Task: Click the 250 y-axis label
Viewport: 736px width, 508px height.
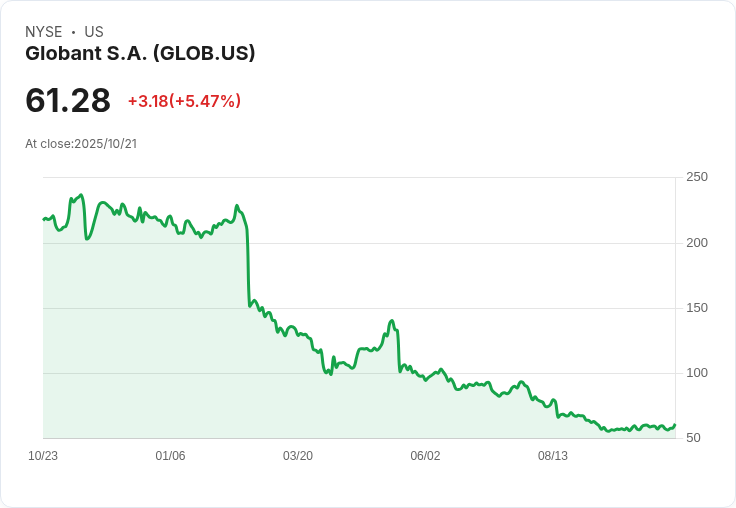Action: (x=697, y=177)
